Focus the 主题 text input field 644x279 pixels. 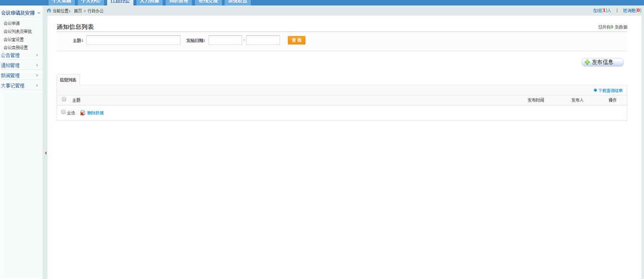pos(133,40)
